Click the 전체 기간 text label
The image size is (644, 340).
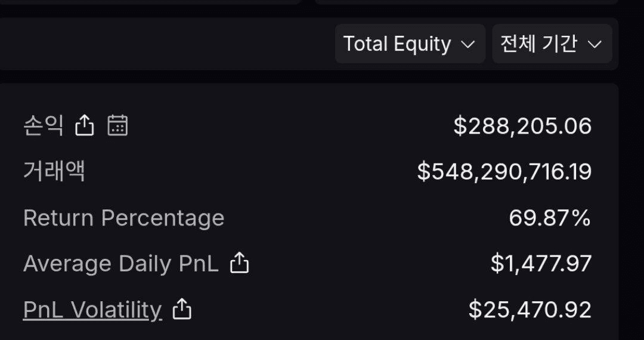(538, 44)
